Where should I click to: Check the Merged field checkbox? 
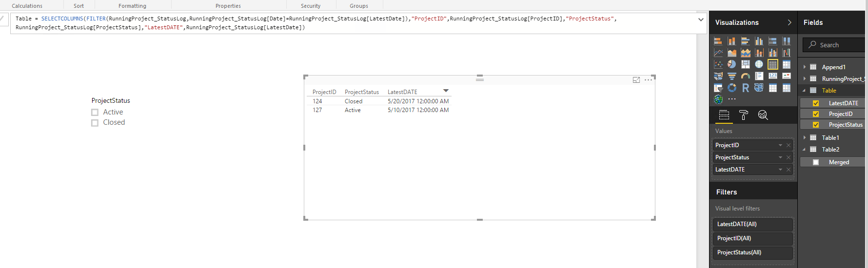pos(816,162)
